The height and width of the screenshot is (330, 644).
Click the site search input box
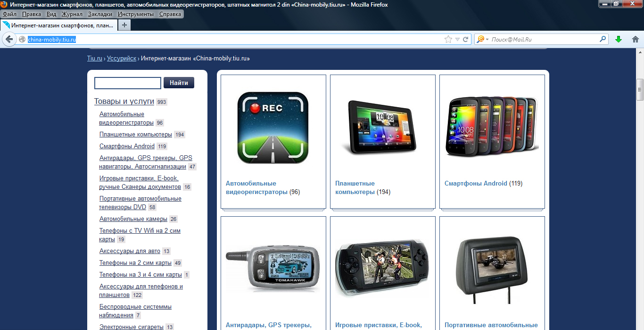128,83
